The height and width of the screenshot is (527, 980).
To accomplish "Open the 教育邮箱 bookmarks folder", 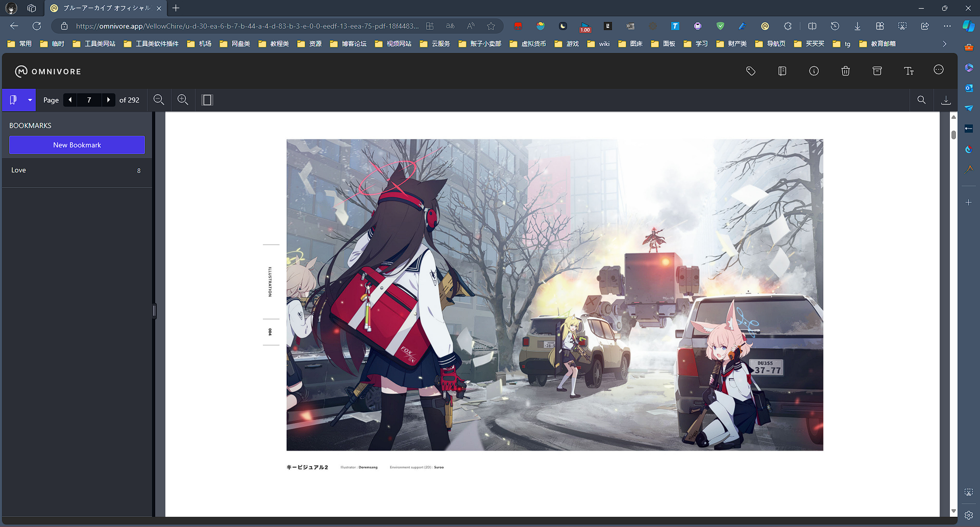I will pyautogui.click(x=877, y=44).
